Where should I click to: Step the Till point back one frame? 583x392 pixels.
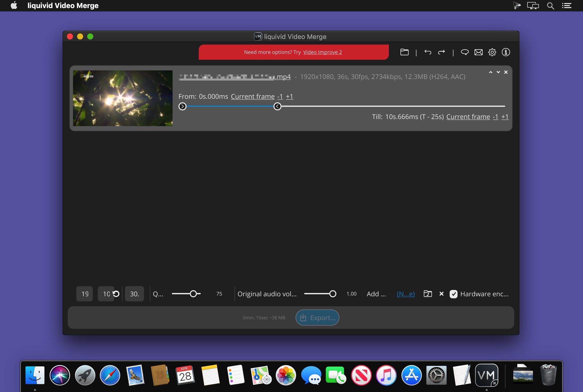tap(495, 117)
